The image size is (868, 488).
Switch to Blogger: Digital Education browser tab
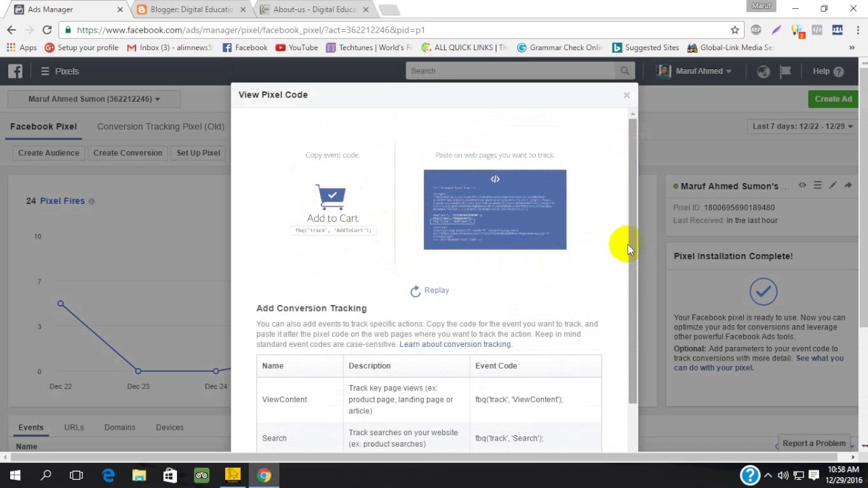[191, 9]
